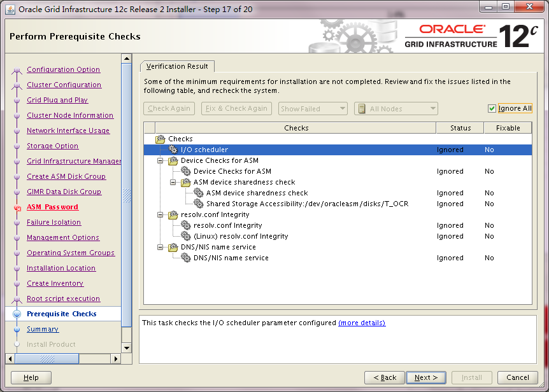Go to Create ASM Disk Group step
The width and height of the screenshot is (549, 392).
[x=66, y=177]
